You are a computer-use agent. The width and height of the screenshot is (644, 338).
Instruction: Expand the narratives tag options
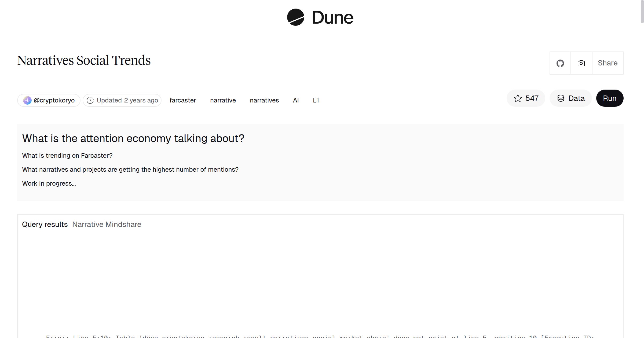click(264, 100)
